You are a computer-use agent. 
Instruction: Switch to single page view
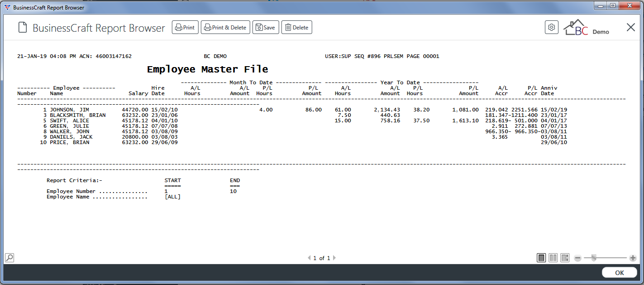pos(541,258)
